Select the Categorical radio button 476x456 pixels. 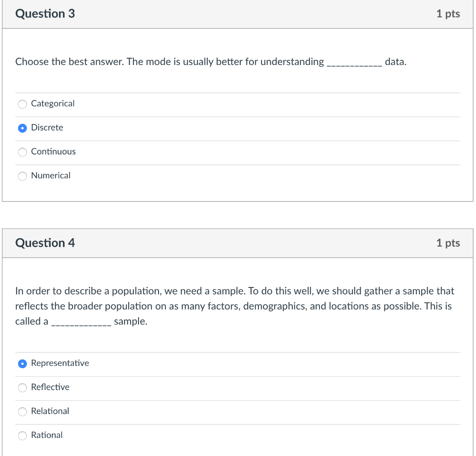click(x=22, y=104)
